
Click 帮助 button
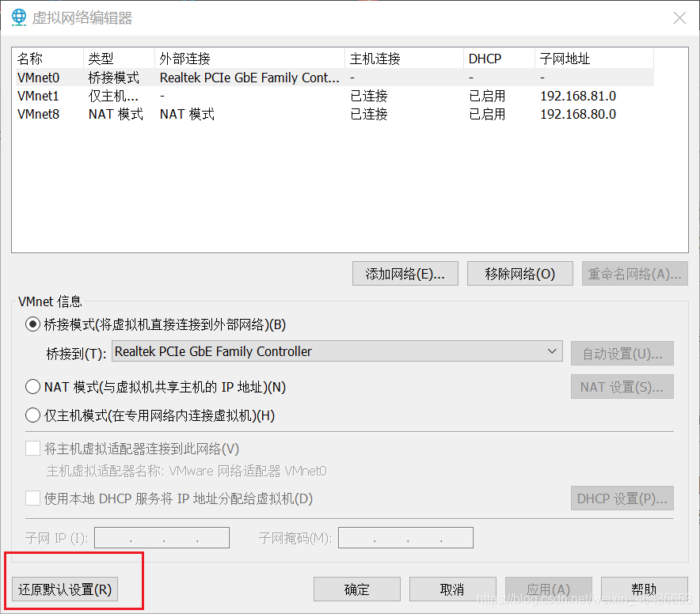645,589
